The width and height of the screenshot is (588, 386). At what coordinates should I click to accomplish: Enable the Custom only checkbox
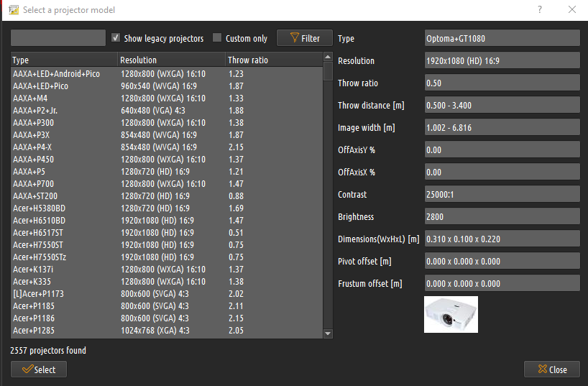217,38
